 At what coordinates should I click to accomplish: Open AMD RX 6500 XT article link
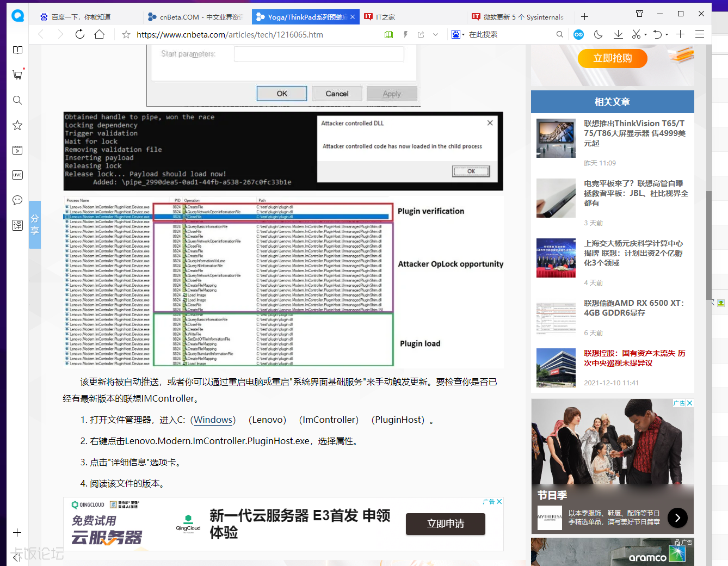tap(634, 308)
